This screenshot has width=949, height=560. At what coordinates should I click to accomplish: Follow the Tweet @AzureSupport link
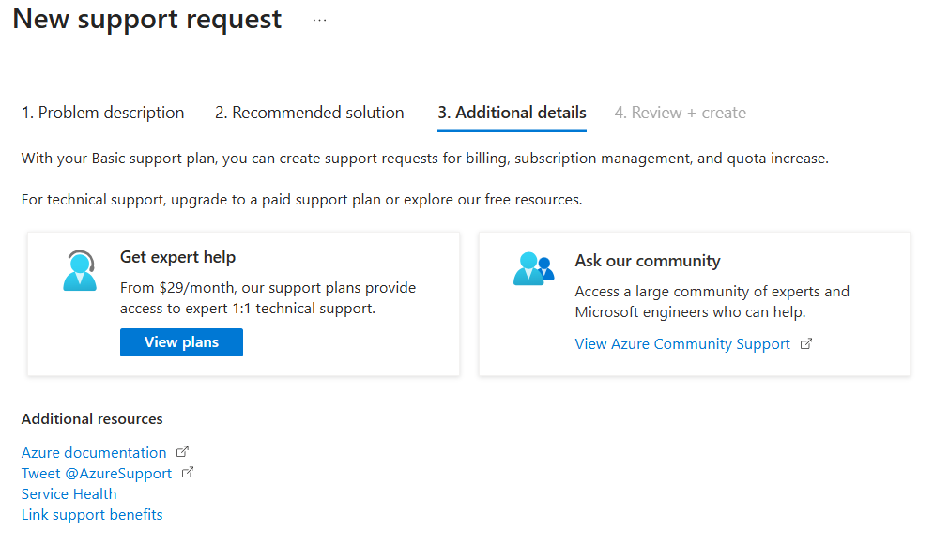point(97,473)
